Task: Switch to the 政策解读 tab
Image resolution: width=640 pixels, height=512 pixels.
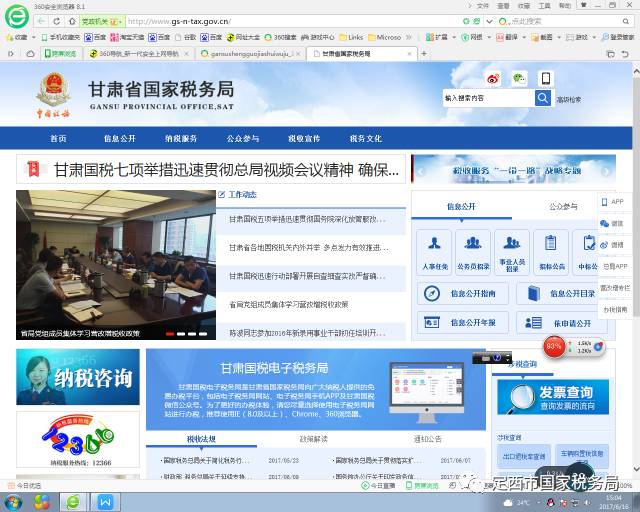Action: click(313, 439)
